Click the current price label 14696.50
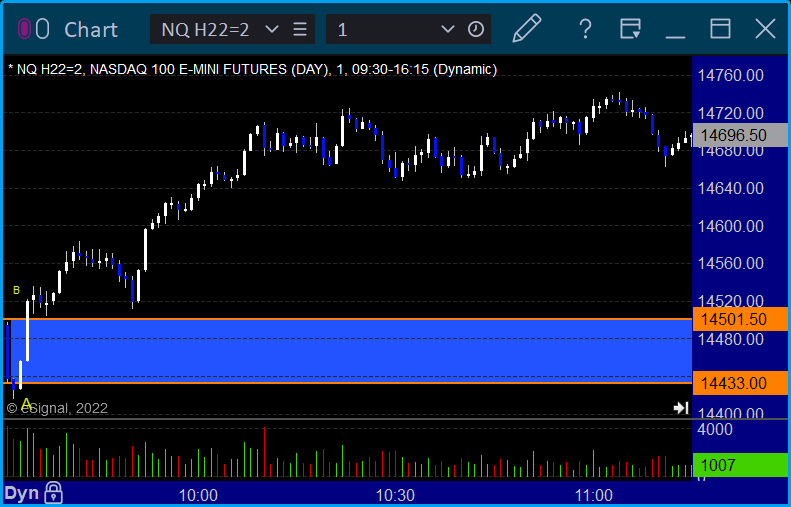 [x=740, y=135]
